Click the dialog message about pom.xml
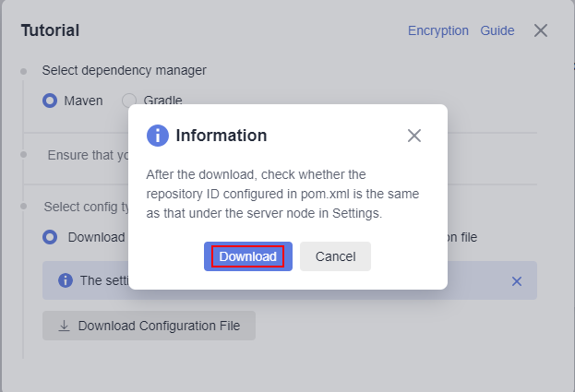The image size is (575, 392). [282, 194]
